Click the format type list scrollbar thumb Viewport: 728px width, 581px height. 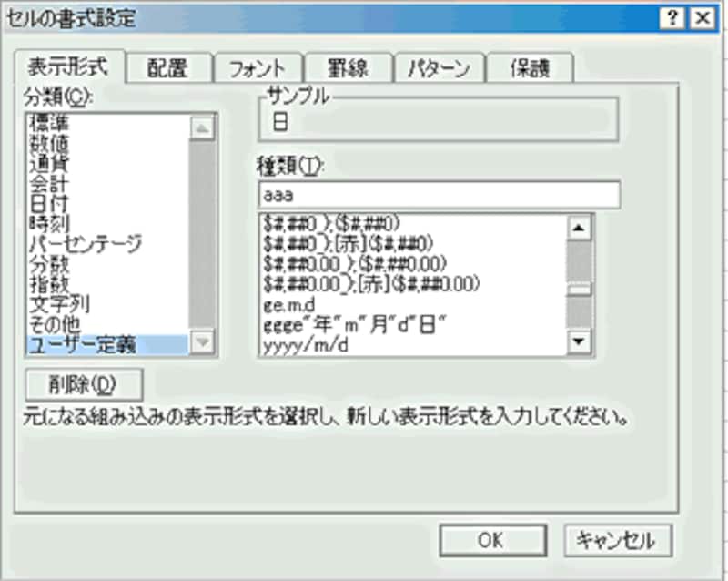[x=579, y=290]
